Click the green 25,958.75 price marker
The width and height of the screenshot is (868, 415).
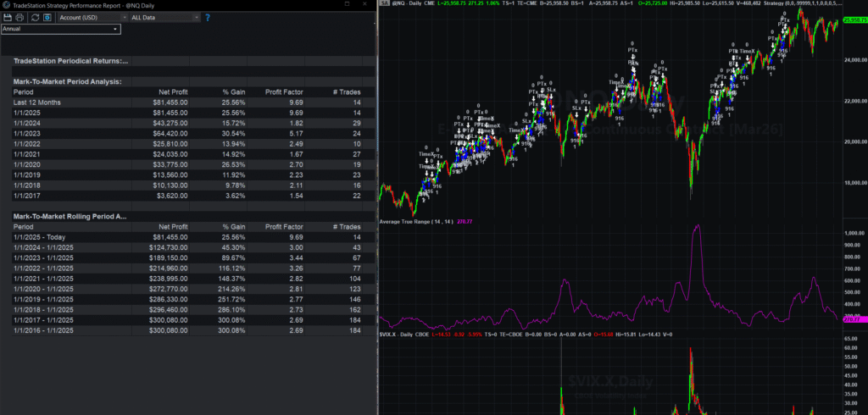point(853,19)
